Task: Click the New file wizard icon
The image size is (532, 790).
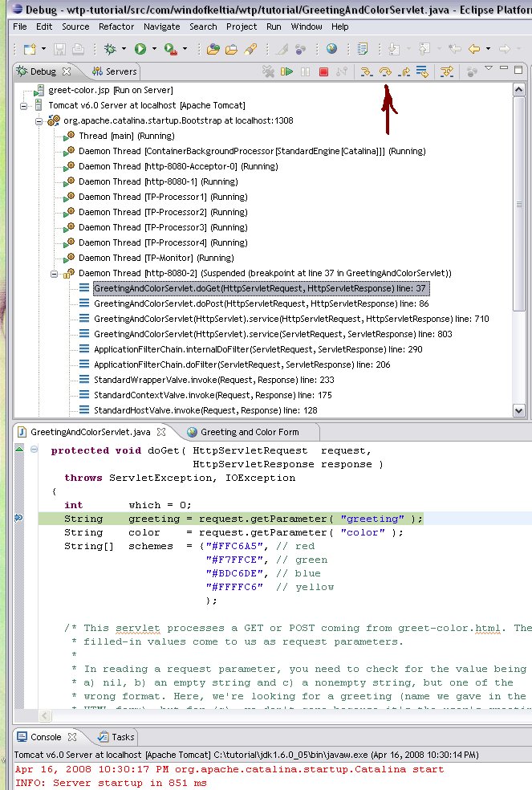Action: [x=30, y=49]
